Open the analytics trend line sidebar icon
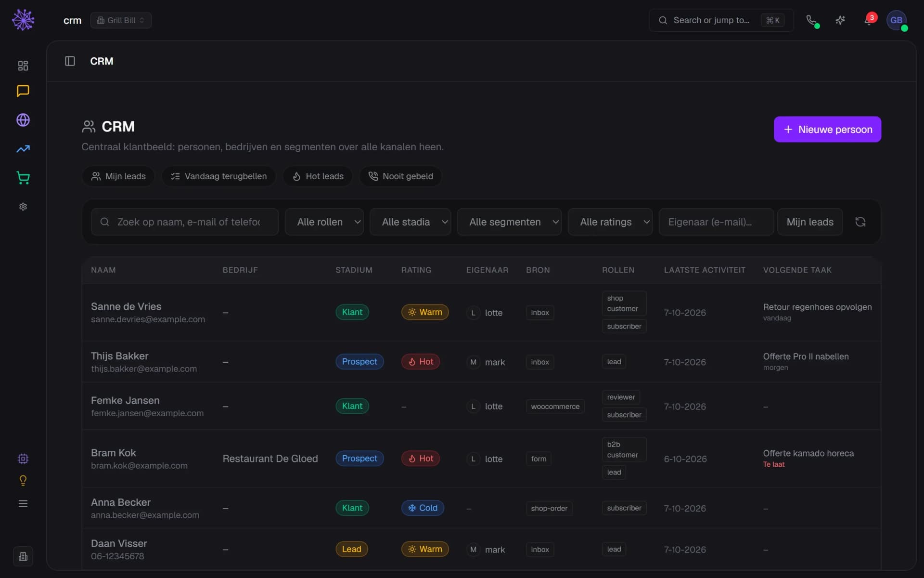Viewport: 924px width, 578px height. tap(23, 149)
